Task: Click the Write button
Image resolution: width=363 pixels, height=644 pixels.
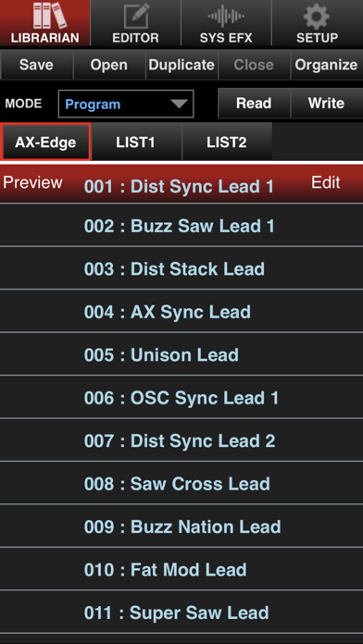Action: coord(326,103)
